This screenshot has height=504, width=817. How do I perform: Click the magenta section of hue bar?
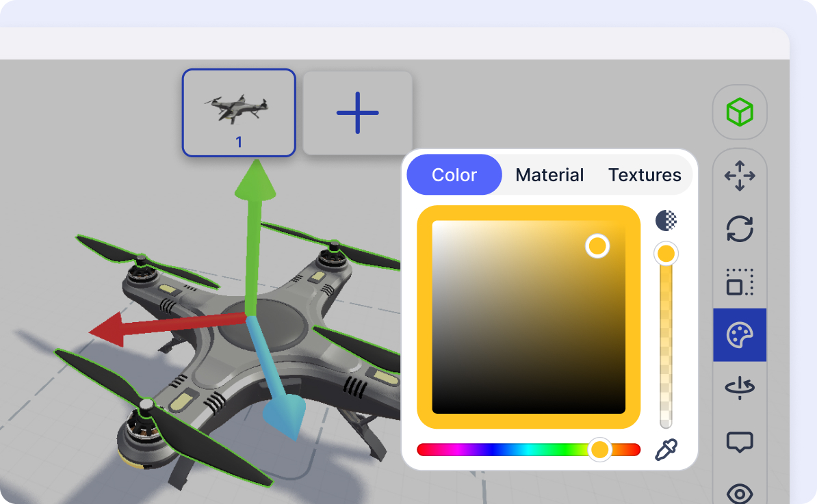coord(458,449)
